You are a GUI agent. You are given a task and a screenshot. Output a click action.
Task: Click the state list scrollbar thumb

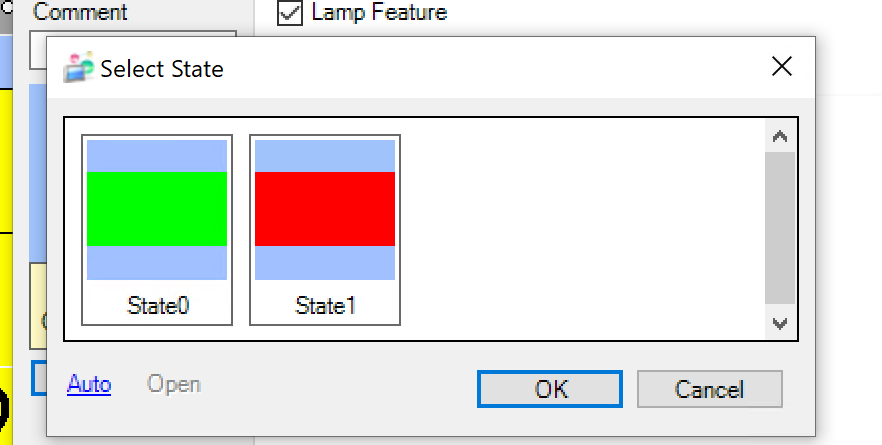(x=780, y=228)
